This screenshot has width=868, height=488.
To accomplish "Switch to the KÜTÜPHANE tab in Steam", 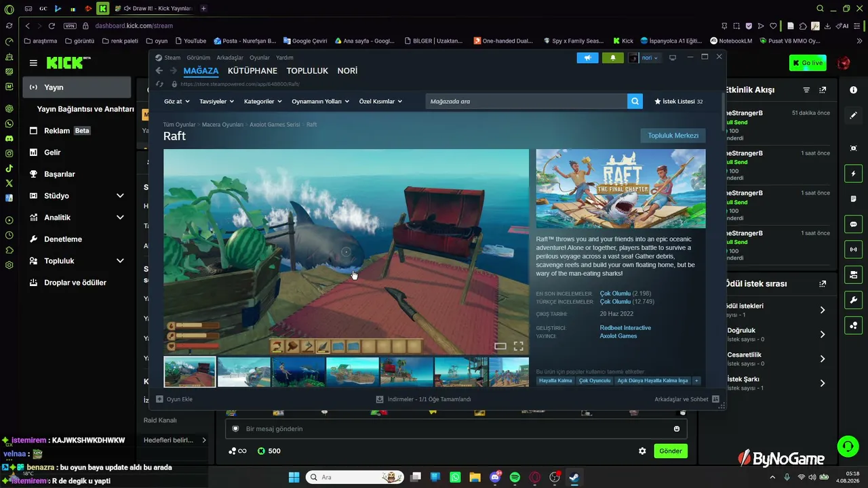I will coord(252,70).
